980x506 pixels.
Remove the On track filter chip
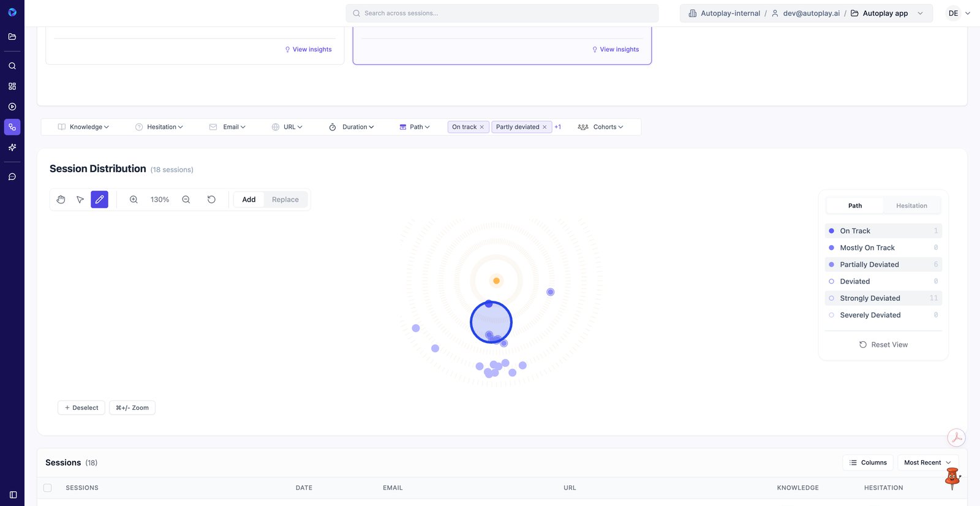[x=482, y=127]
